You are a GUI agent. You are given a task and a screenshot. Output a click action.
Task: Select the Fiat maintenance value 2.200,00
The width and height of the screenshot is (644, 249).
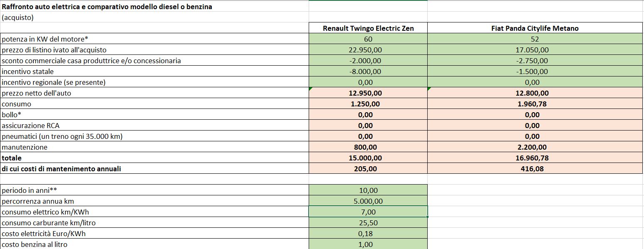(x=535, y=148)
